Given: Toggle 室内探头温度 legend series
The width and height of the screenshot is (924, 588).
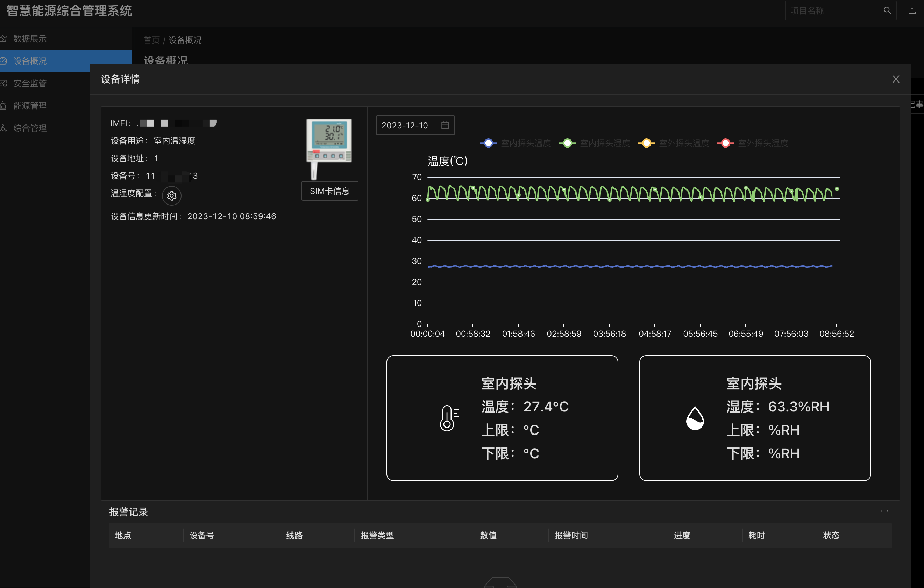Looking at the screenshot, I should [515, 143].
